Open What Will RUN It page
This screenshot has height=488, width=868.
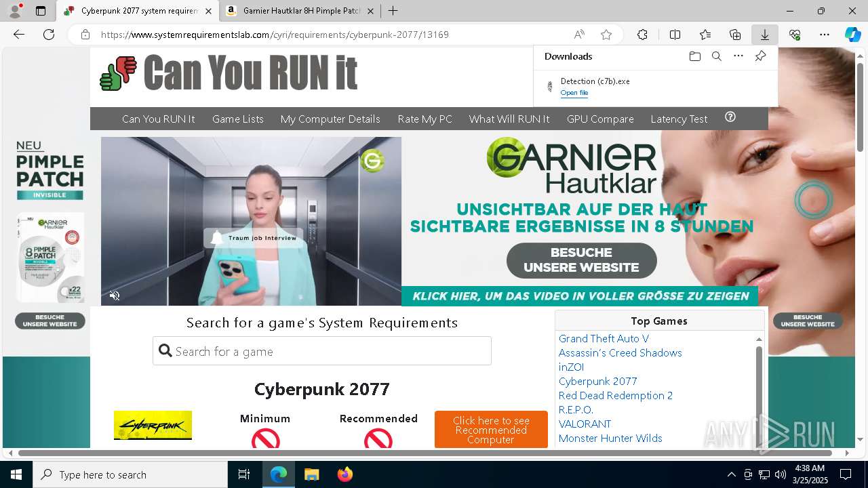click(509, 119)
